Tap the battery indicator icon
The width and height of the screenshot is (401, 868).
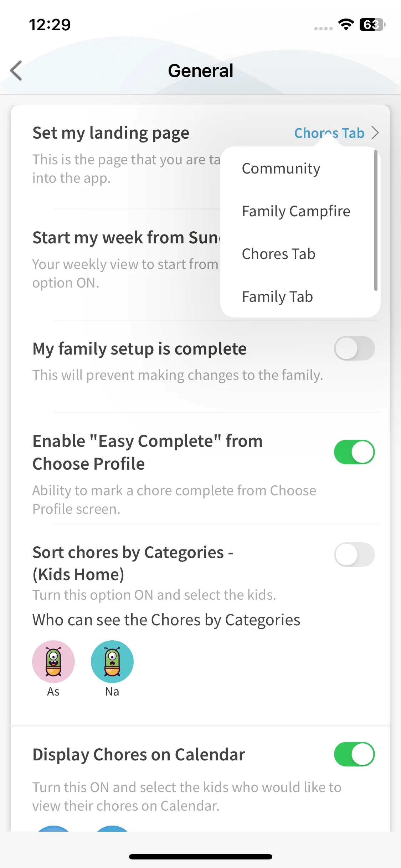coord(372,25)
